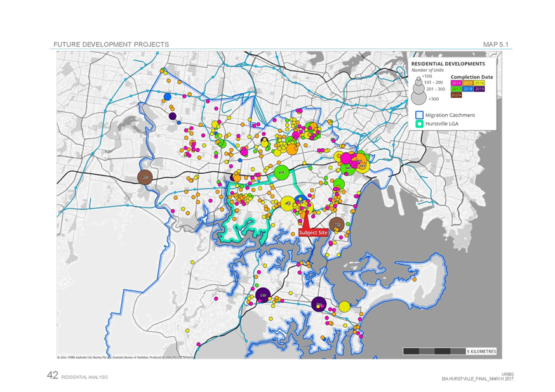Click the 2016 yellow completion date swatch

click(x=479, y=82)
